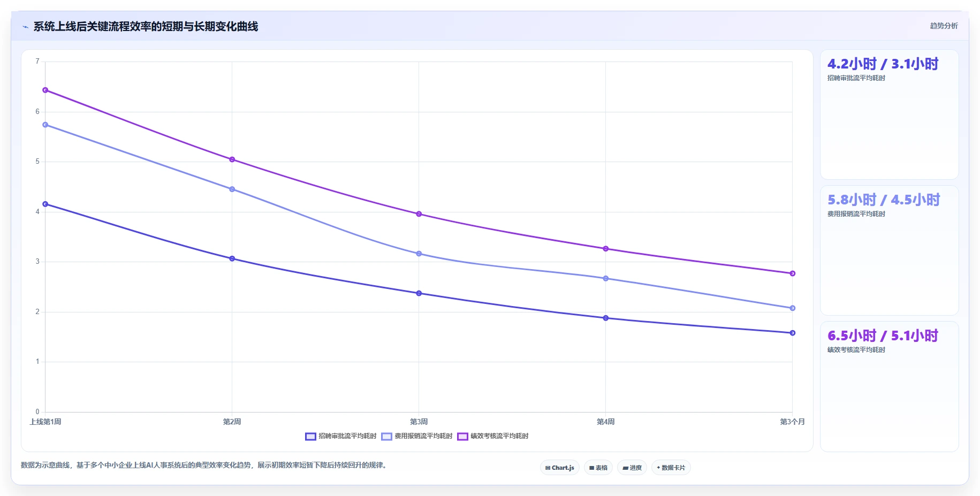The width and height of the screenshot is (980, 496).
Task: Click the 数据卡片 tag
Action: click(671, 468)
